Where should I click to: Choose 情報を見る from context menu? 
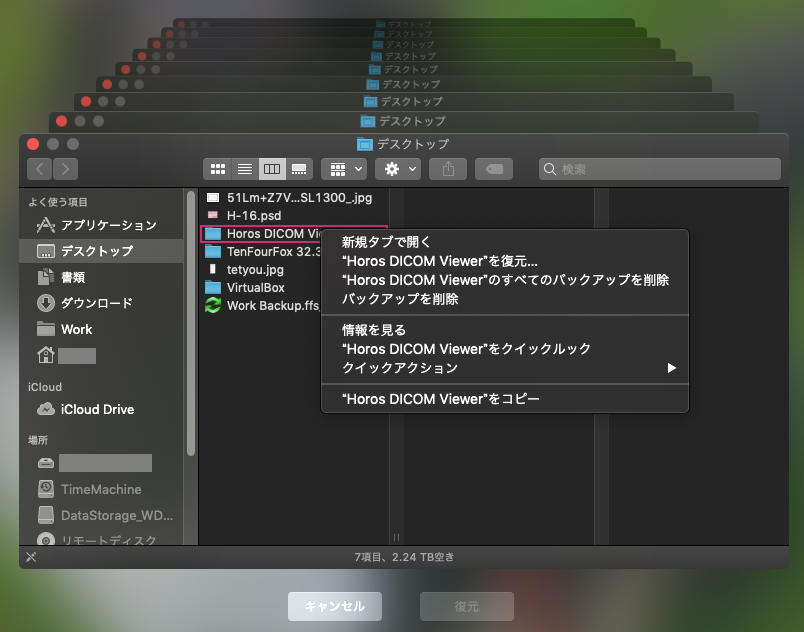(x=505, y=330)
